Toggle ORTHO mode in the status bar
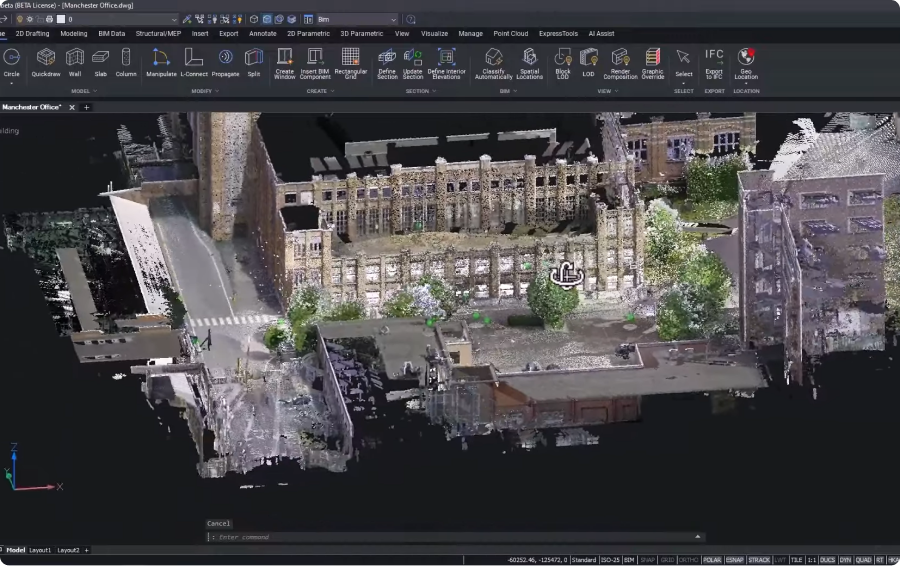The image size is (900, 566). coord(688,560)
